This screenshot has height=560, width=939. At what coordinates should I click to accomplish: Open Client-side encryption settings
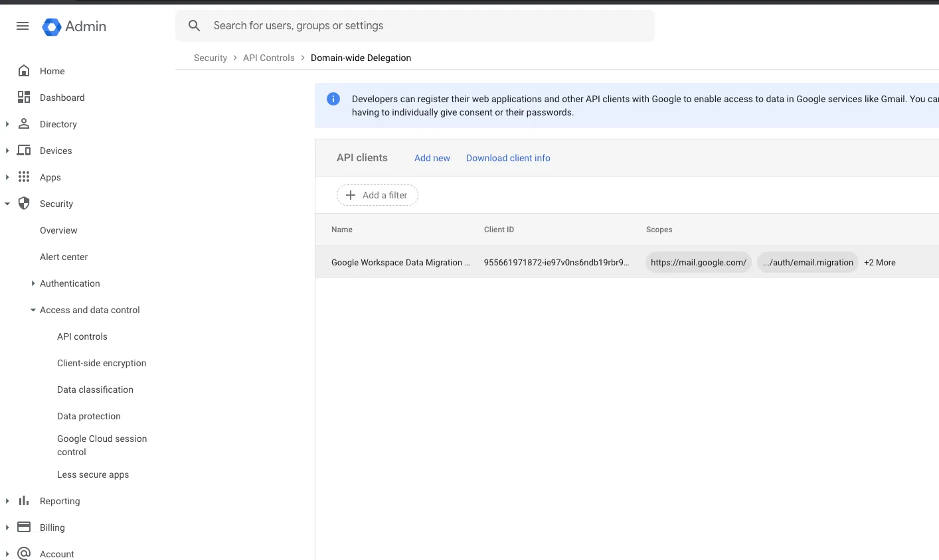click(102, 363)
